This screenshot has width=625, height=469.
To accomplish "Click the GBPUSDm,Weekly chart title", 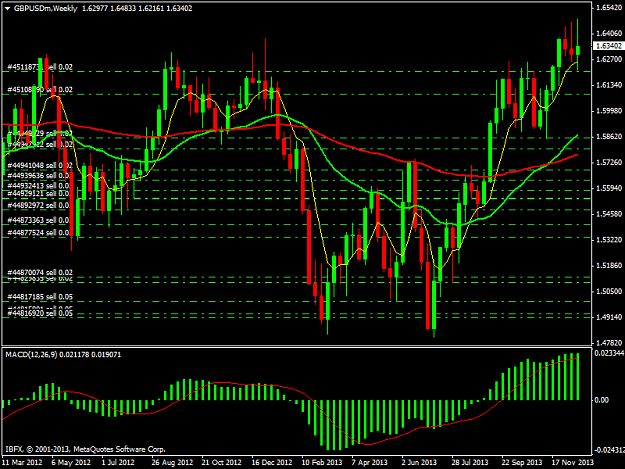I will pos(45,8).
